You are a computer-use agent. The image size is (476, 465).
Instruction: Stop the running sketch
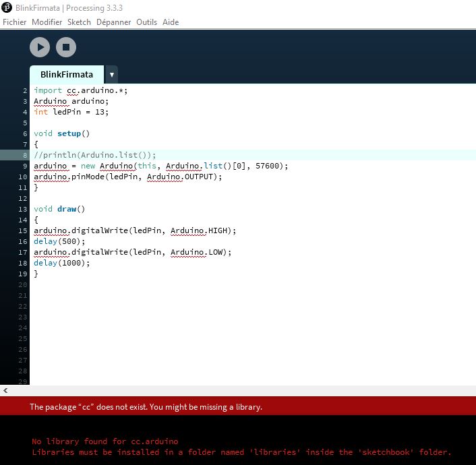click(x=66, y=47)
